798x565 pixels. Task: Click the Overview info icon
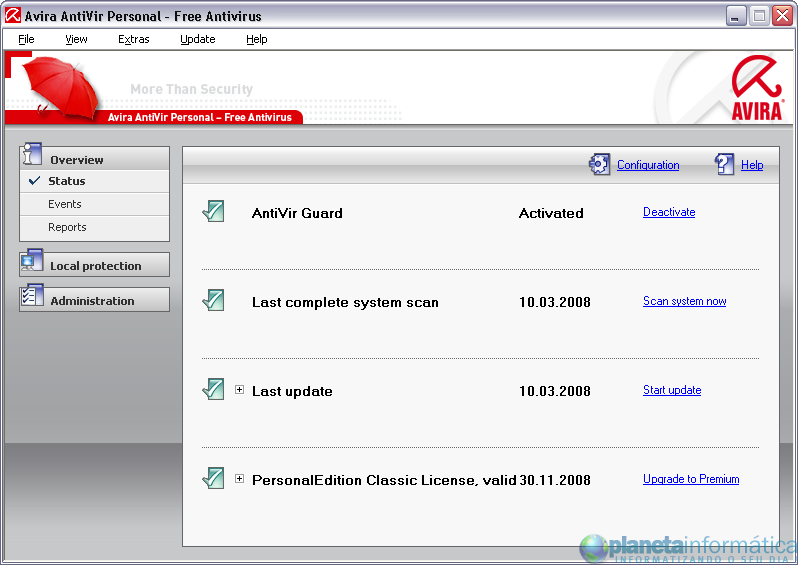(x=32, y=154)
